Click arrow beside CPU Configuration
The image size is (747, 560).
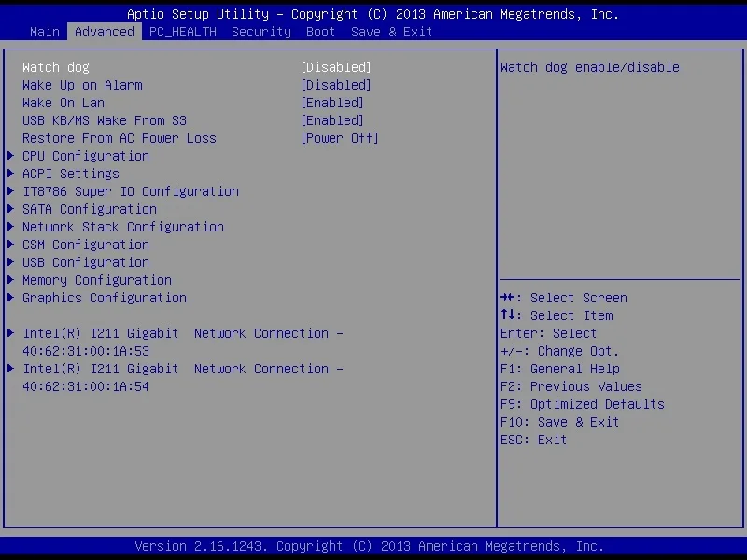pos(11,155)
